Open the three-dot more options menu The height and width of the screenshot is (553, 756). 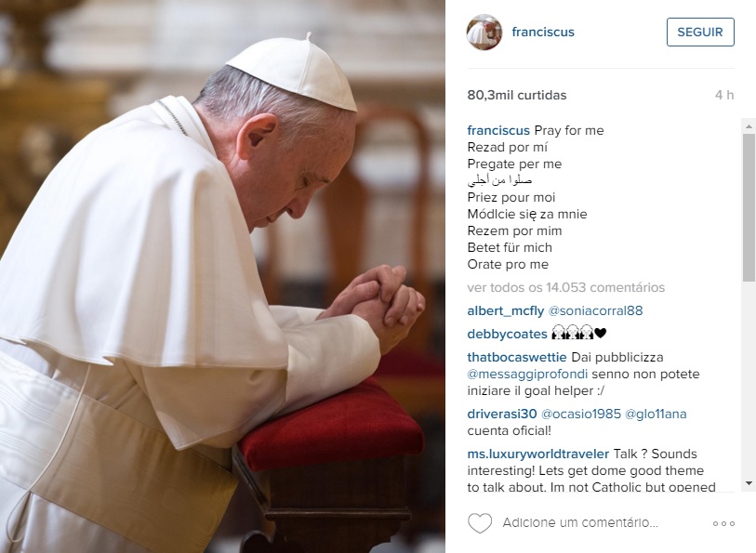coord(723,523)
